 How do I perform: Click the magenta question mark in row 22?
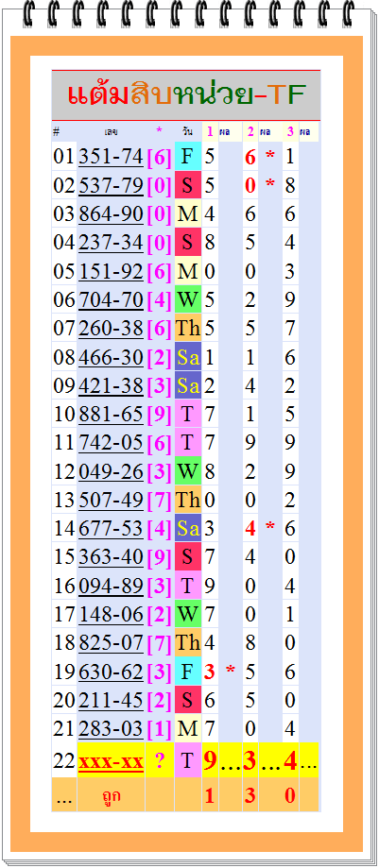[x=160, y=761]
